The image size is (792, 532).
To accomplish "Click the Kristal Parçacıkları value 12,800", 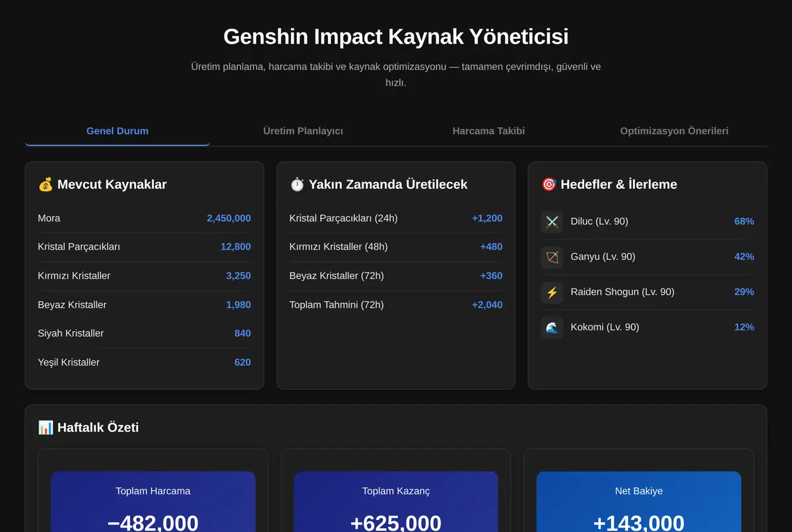I will coord(236,247).
